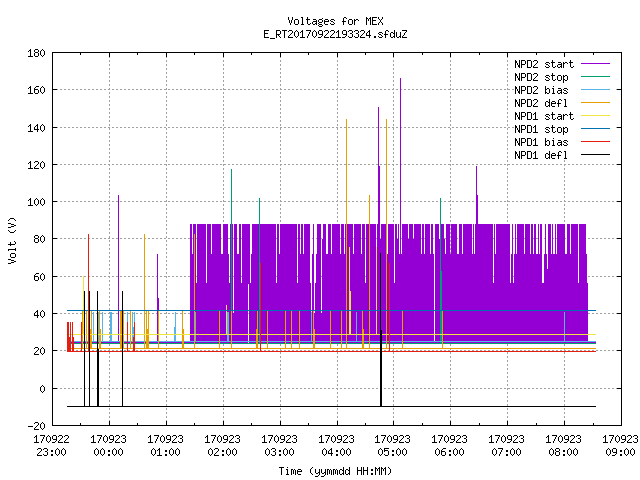This screenshot has height=480, width=640.
Task: Click the '170923 03:00' x-axis tick label
Action: pos(279,446)
